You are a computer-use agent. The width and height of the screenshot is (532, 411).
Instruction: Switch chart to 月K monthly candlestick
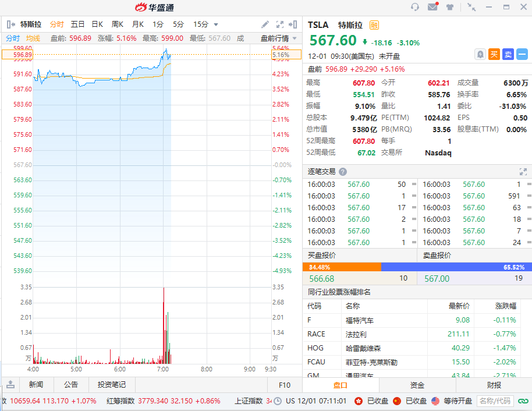coord(138,24)
